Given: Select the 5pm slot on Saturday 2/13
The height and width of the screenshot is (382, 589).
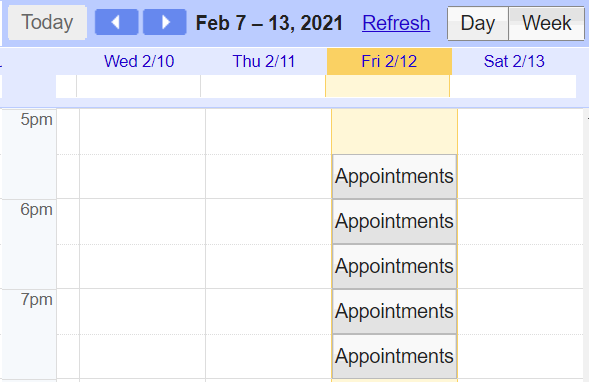Looking at the screenshot, I should [x=520, y=132].
